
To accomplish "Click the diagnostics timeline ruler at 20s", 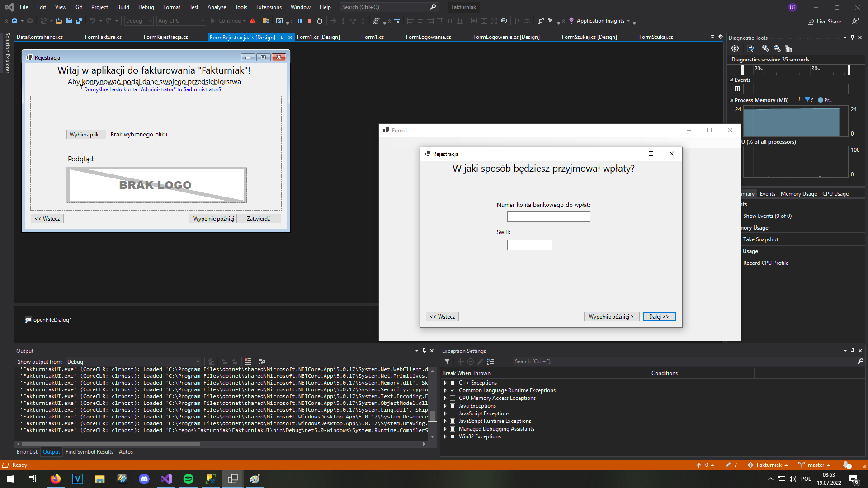I will 758,69.
